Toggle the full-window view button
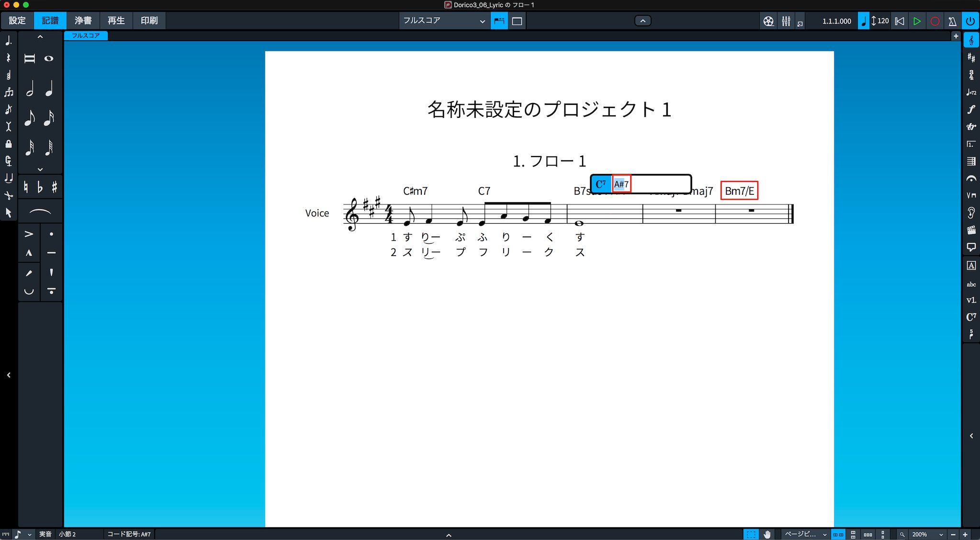The width and height of the screenshot is (980, 540). pos(517,21)
